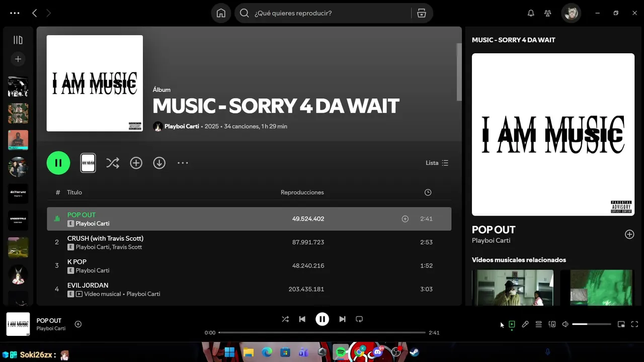The image size is (644, 362).
Task: Click the now playing bar album thumbnail
Action: click(18, 324)
